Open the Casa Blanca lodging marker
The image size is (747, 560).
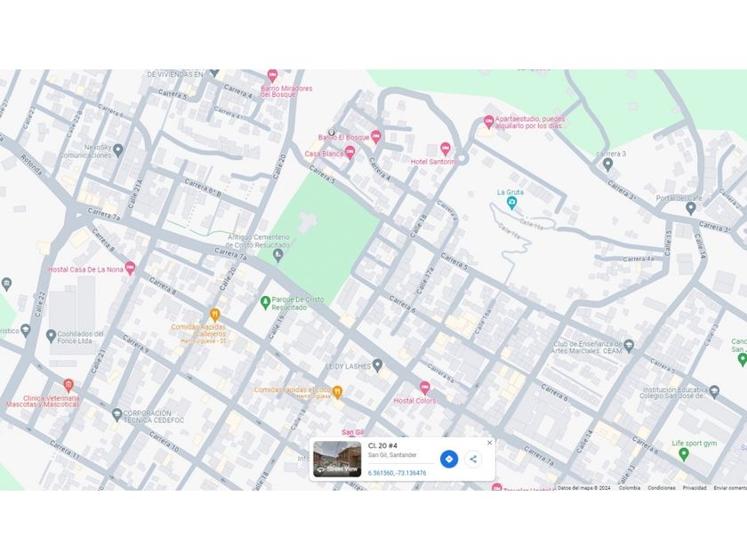[x=350, y=153]
